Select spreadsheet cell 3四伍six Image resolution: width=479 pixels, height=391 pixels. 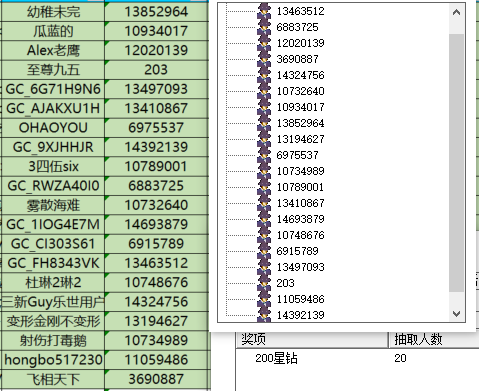pyautogui.click(x=53, y=166)
